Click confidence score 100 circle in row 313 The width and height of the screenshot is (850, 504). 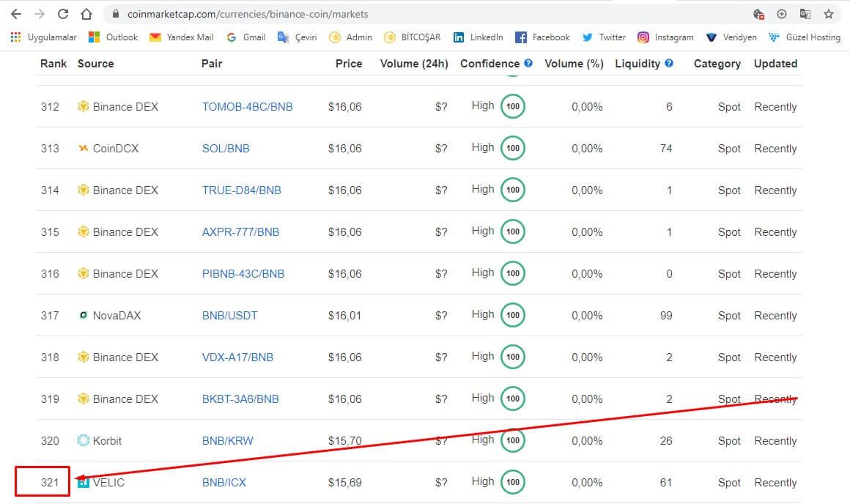(513, 148)
